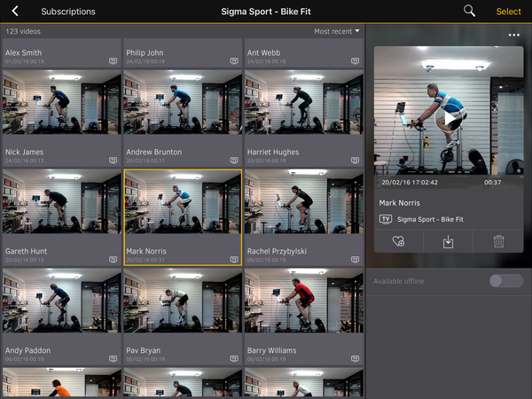Open the Pav Bryan video thumbnail
Image resolution: width=532 pixels, height=399 pixels.
[183, 301]
